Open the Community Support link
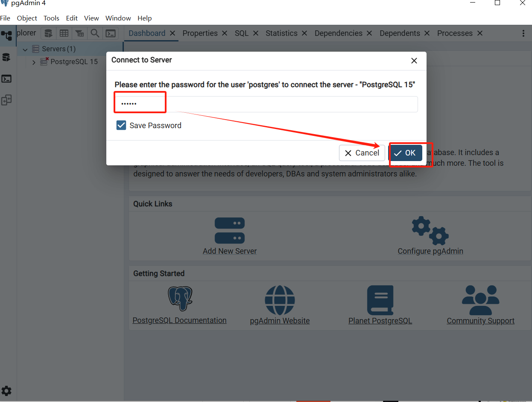 [480, 321]
